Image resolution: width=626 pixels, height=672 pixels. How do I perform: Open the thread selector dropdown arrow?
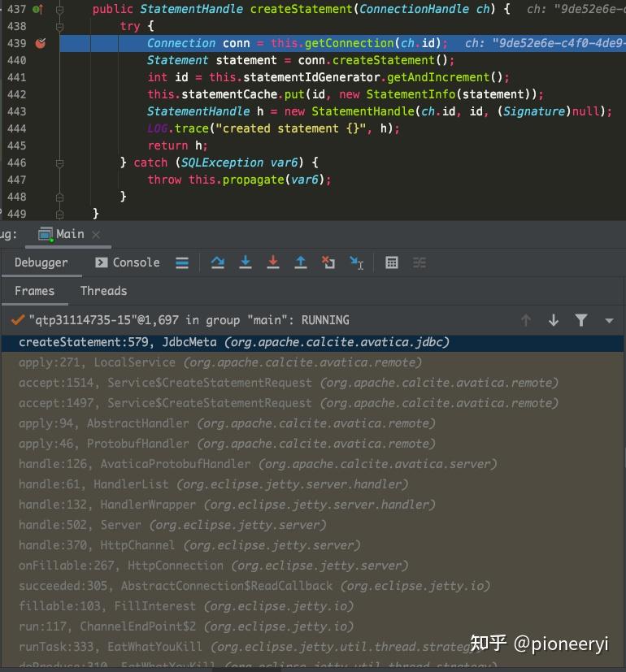(609, 321)
